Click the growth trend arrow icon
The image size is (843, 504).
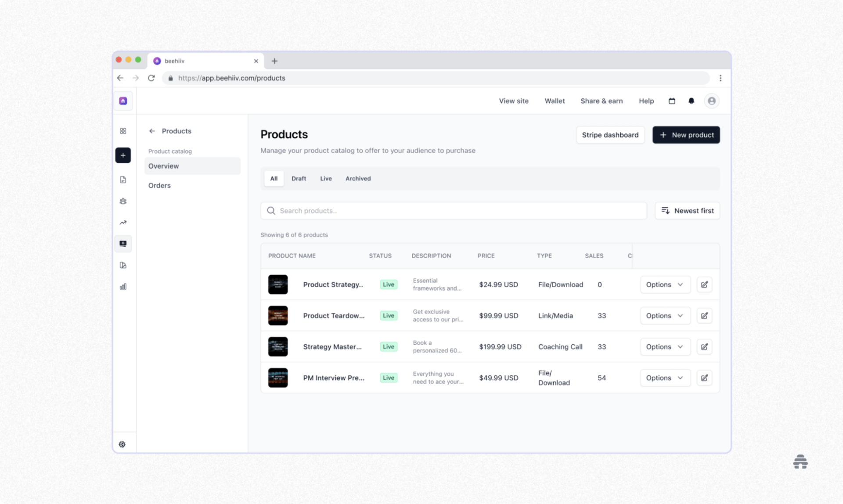[123, 223]
